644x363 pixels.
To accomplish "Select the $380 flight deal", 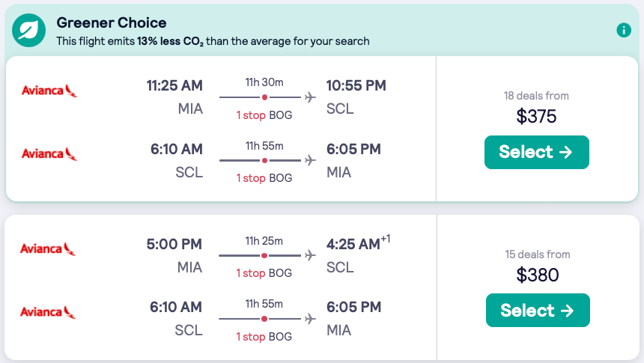I will coord(538,311).
